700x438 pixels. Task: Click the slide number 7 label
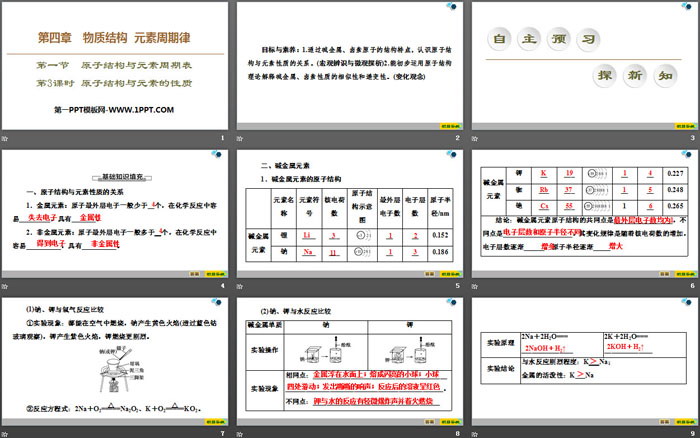coord(223,434)
